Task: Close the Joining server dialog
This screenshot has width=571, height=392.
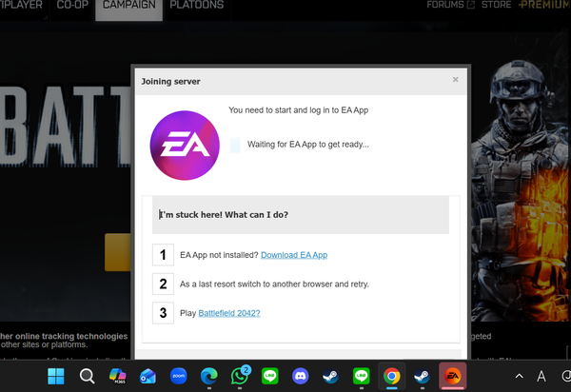Action: (455, 80)
